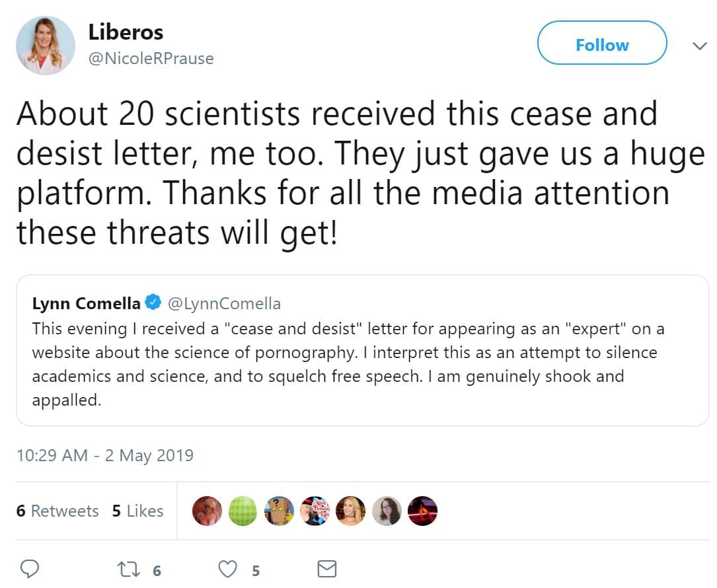
Task: Open the quoted cease and desist tweet text
Action: (x=344, y=363)
